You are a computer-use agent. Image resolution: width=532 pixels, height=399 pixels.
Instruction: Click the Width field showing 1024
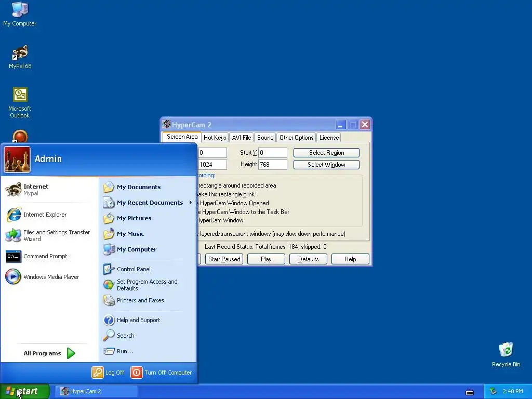tap(212, 165)
